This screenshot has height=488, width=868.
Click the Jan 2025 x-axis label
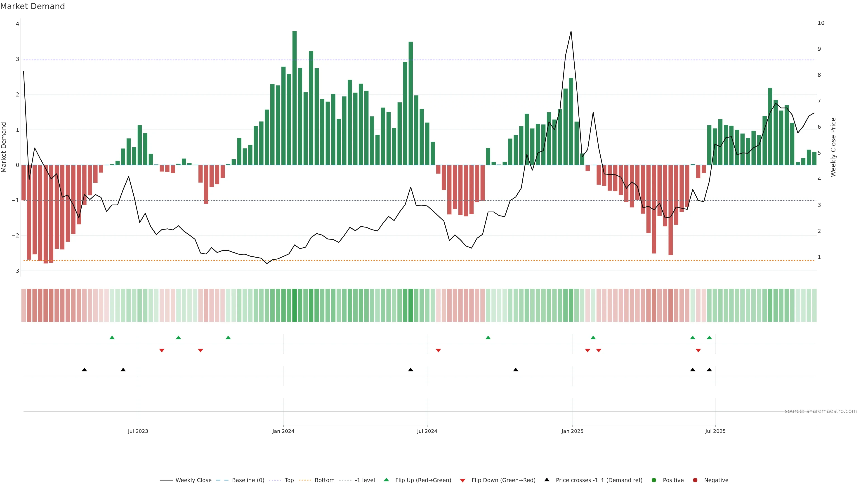pyautogui.click(x=572, y=431)
